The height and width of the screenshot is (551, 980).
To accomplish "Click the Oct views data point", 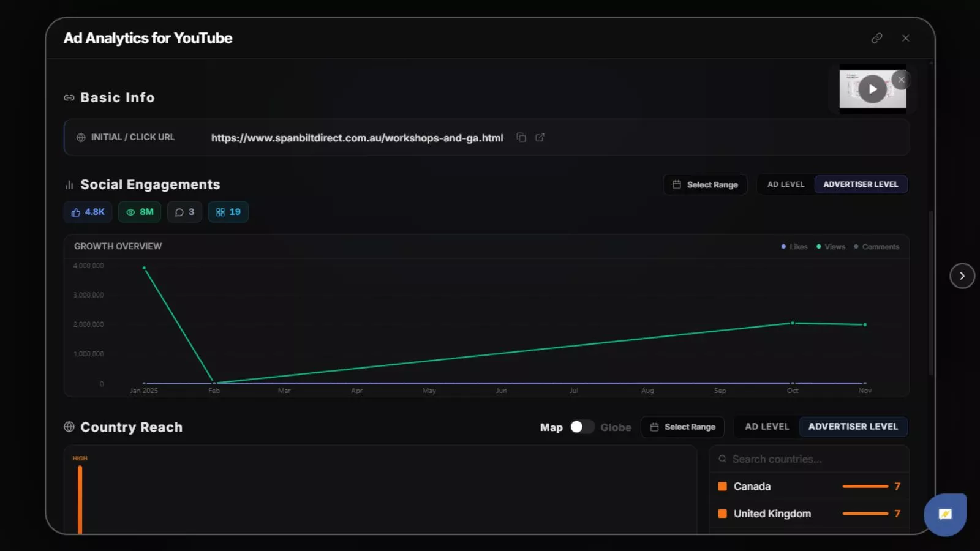I will (793, 323).
